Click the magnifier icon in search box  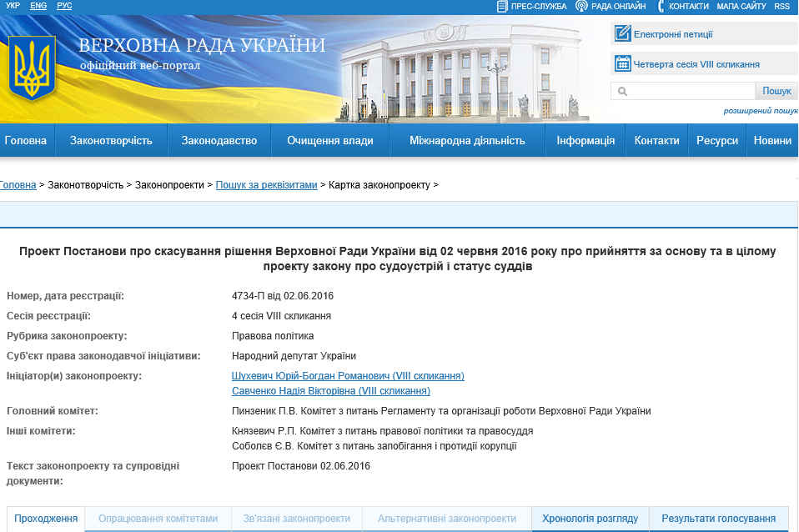pyautogui.click(x=622, y=92)
